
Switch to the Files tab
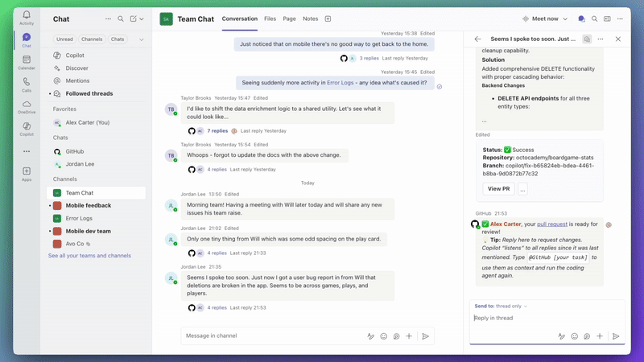pos(270,19)
